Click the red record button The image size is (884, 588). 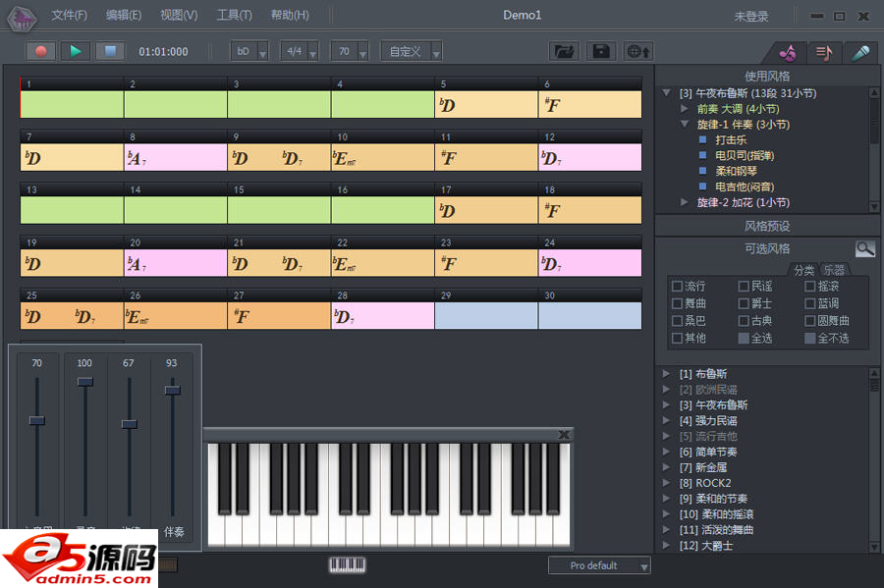40,51
